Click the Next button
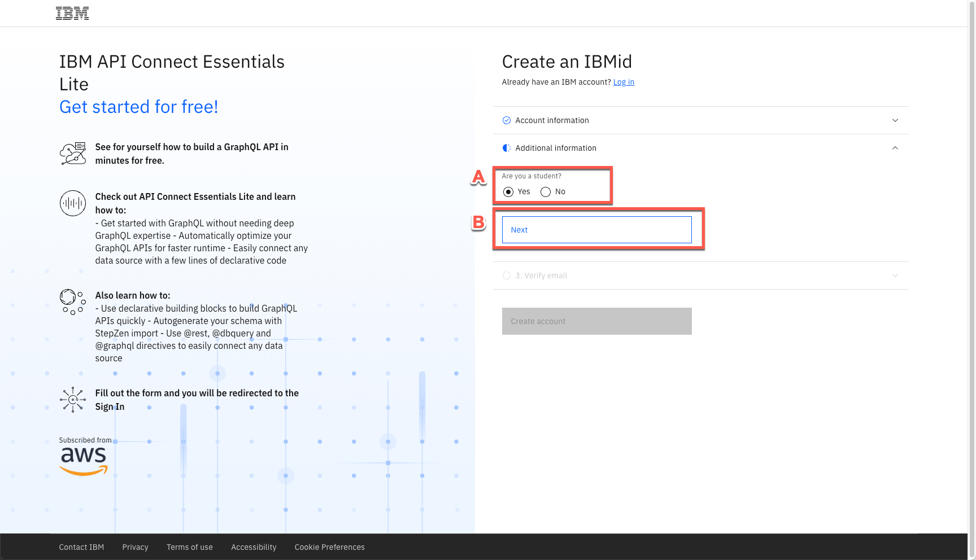Viewport: 976px width, 560px height. pos(596,230)
